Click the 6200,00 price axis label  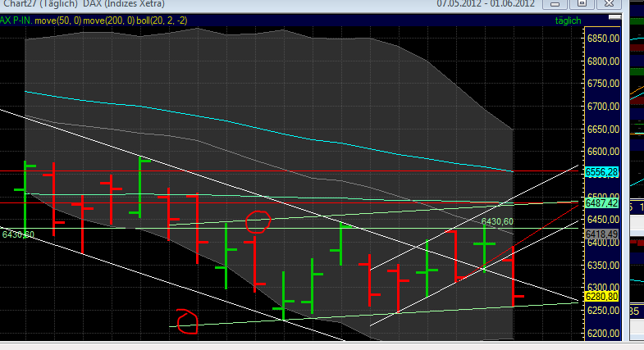click(x=603, y=333)
